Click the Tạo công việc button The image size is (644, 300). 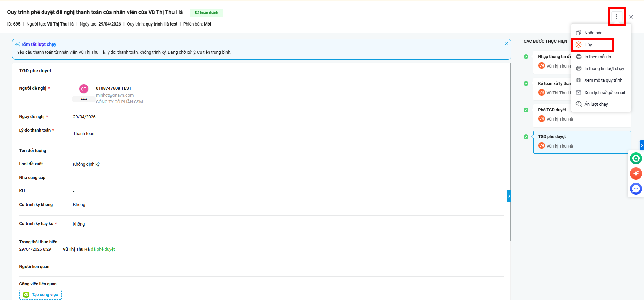(41, 295)
